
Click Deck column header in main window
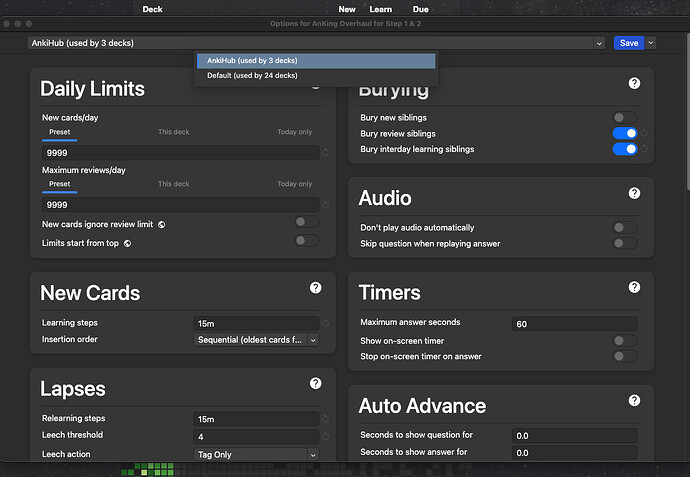click(x=152, y=9)
